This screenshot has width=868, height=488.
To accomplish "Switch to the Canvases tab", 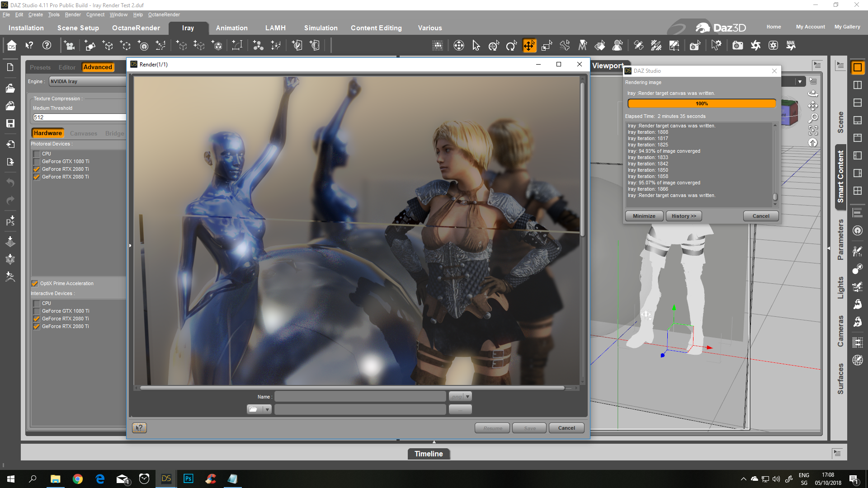I will coord(84,133).
